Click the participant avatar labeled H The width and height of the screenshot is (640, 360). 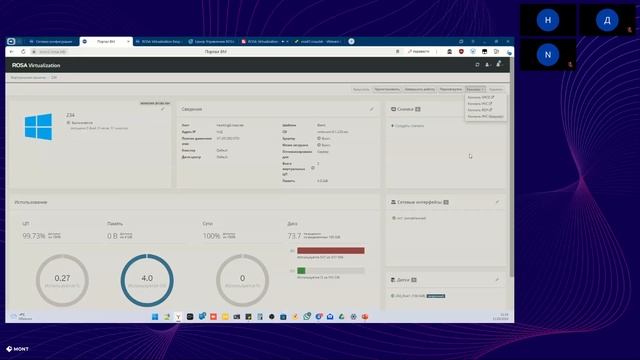tap(548, 20)
